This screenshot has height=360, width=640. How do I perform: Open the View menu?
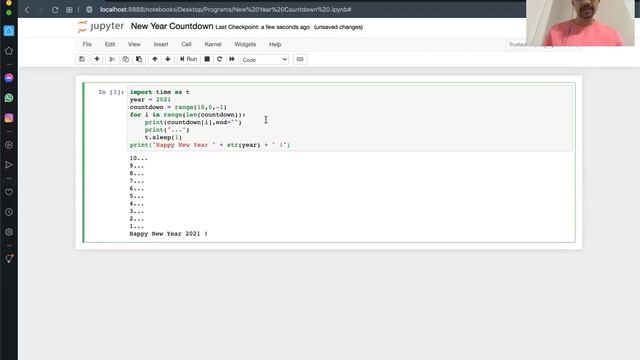pyautogui.click(x=134, y=44)
